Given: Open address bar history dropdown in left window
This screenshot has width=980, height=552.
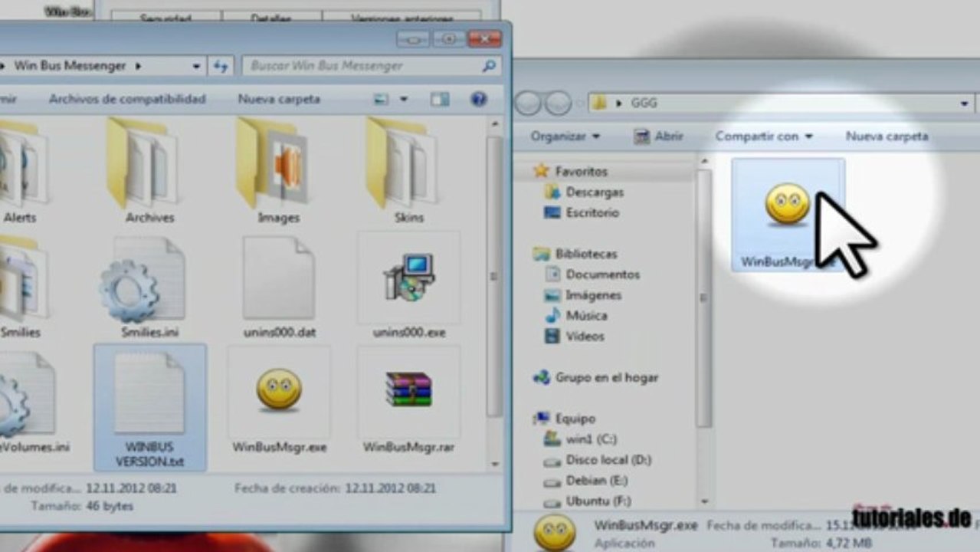Looking at the screenshot, I should pos(197,66).
